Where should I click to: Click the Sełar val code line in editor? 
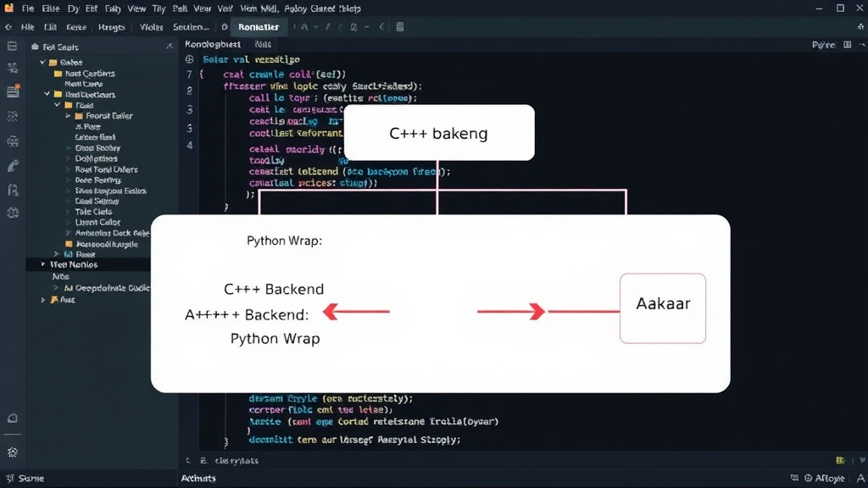251,60
